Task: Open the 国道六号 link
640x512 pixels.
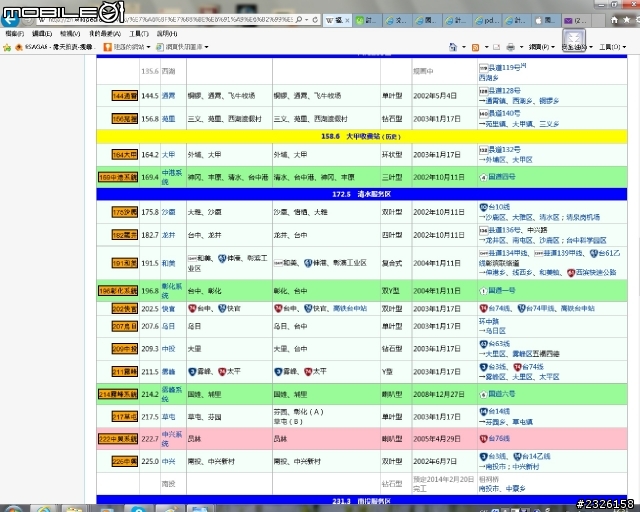Action: tap(502, 394)
